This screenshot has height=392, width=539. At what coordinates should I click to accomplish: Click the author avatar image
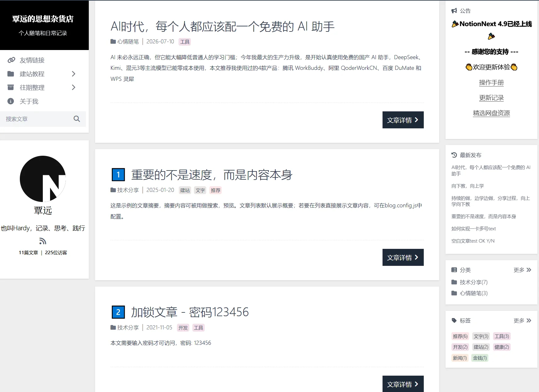tap(43, 179)
